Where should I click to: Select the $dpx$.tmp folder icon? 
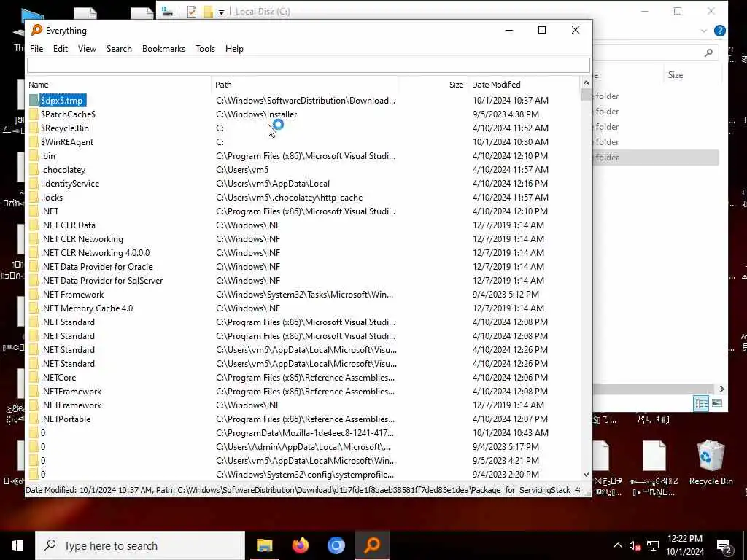[34, 101]
